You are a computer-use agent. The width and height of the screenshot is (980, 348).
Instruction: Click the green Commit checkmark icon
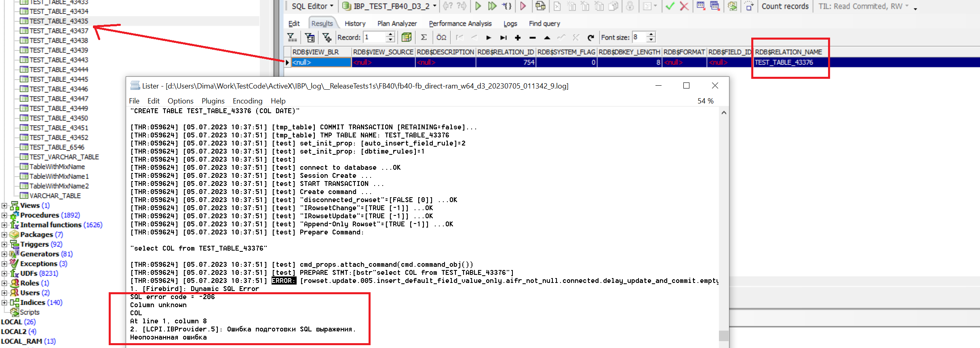coord(670,6)
